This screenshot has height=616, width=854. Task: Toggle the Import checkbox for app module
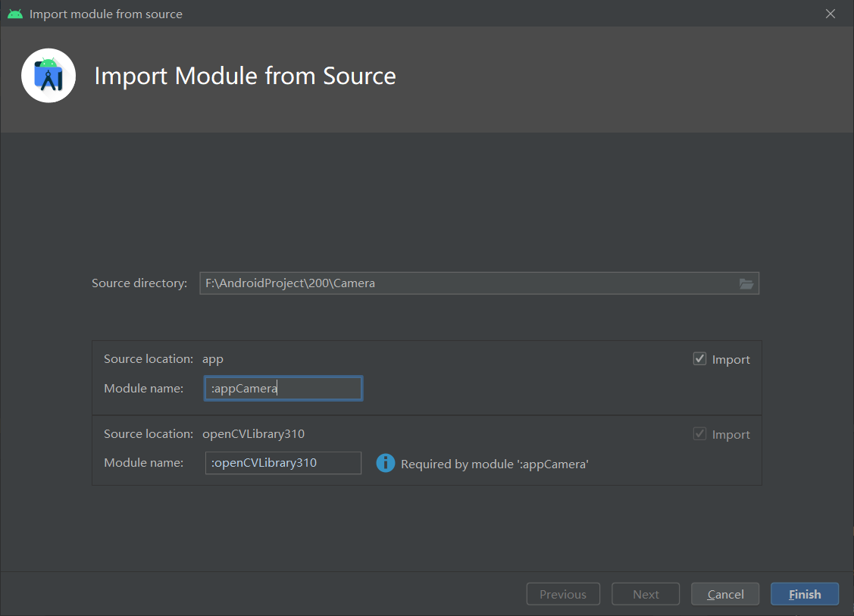700,359
